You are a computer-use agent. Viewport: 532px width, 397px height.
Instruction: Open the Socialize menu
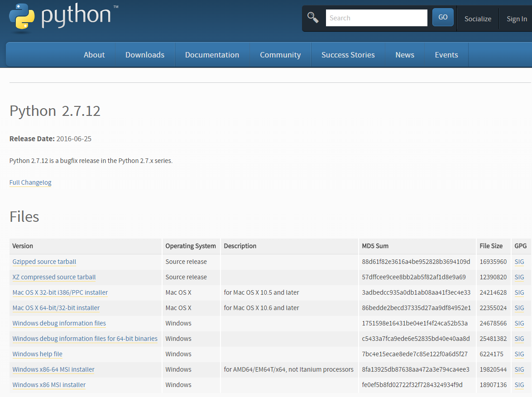(x=478, y=19)
